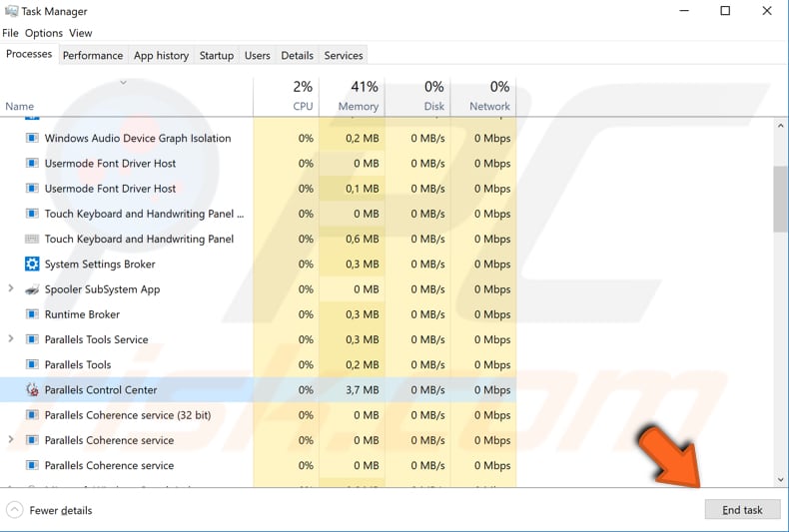Open the File menu
The image size is (789, 532).
point(10,33)
